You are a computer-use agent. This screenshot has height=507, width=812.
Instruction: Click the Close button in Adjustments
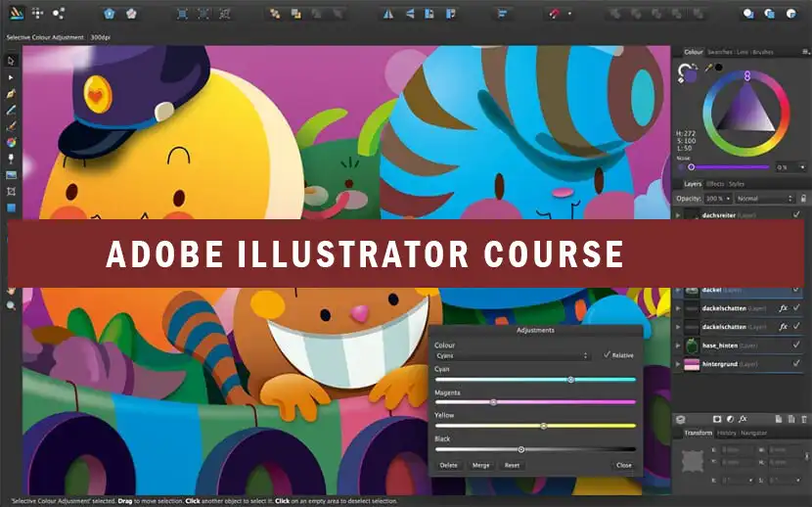coord(624,465)
